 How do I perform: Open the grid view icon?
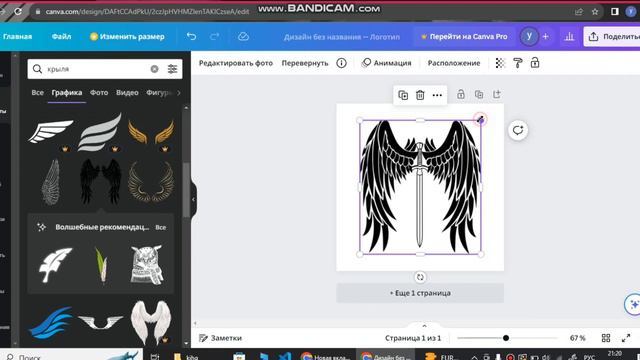coord(606,338)
